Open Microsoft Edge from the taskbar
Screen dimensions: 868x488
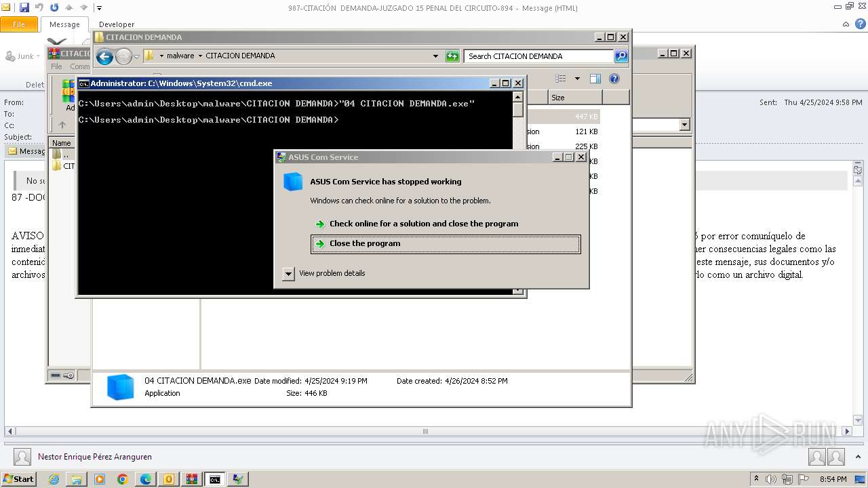(146, 479)
